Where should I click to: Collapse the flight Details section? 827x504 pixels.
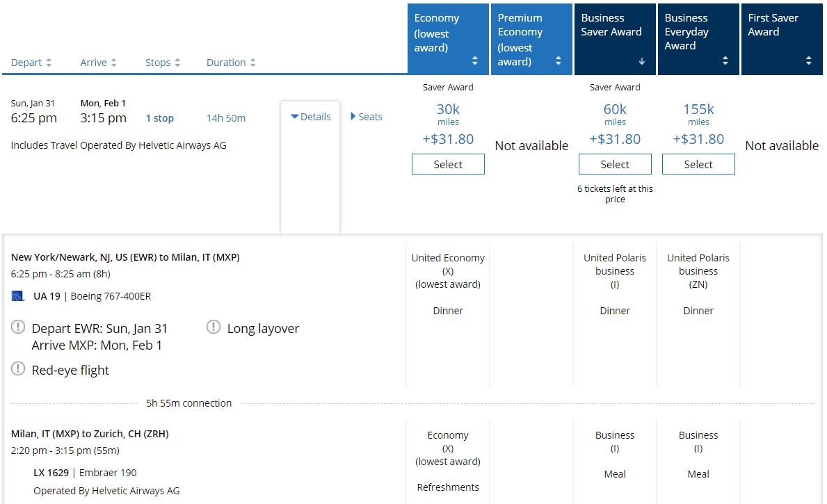click(310, 117)
